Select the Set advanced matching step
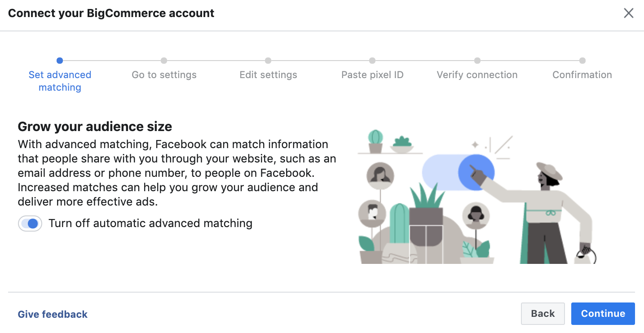Screen dimensions: 644x333 (x=60, y=81)
